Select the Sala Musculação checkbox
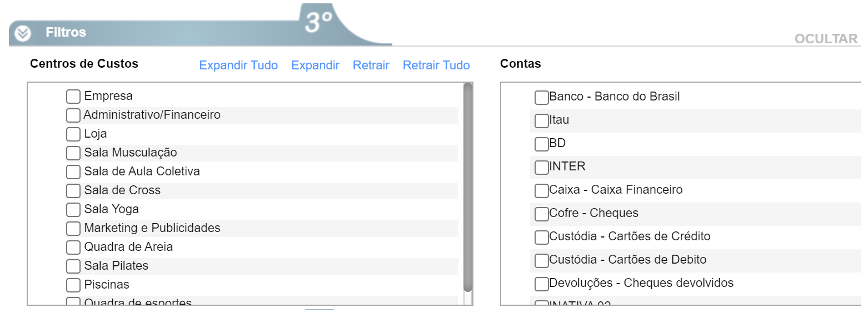Image resolution: width=868 pixels, height=313 pixels. pos(73,153)
